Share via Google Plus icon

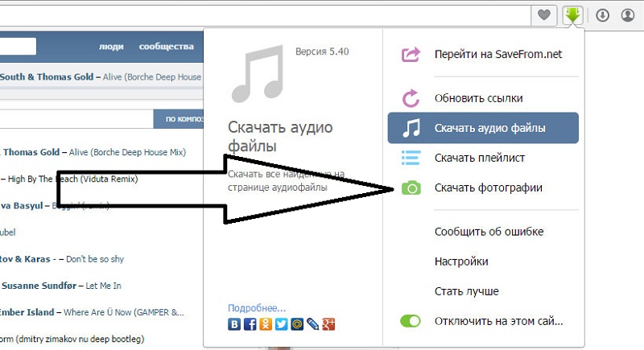[x=328, y=324]
